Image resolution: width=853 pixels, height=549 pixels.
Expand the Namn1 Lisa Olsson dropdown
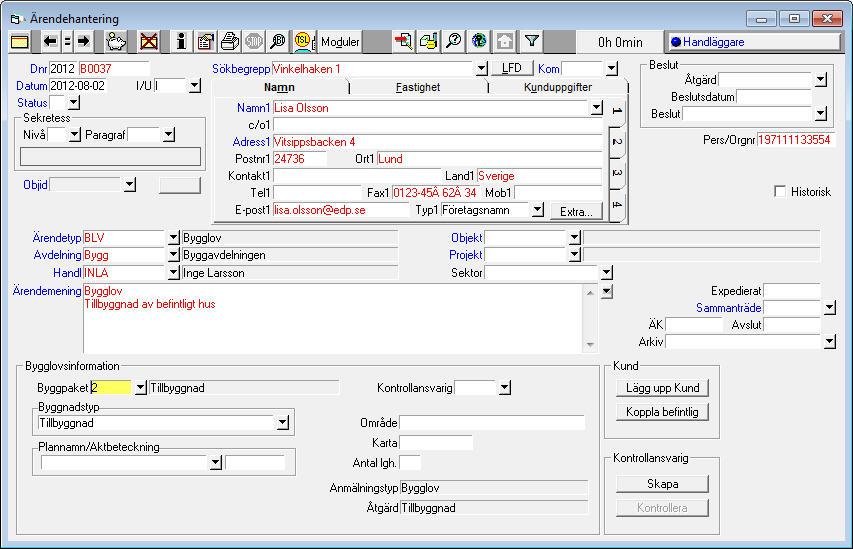pyautogui.click(x=597, y=108)
